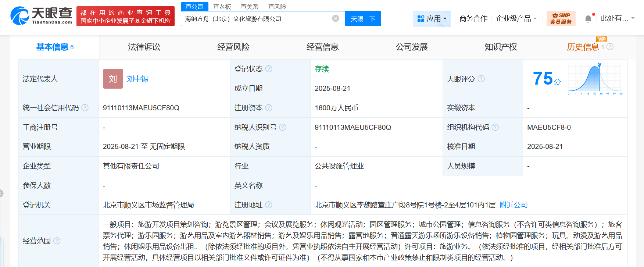Click the TianYanCha logo

[41, 16]
